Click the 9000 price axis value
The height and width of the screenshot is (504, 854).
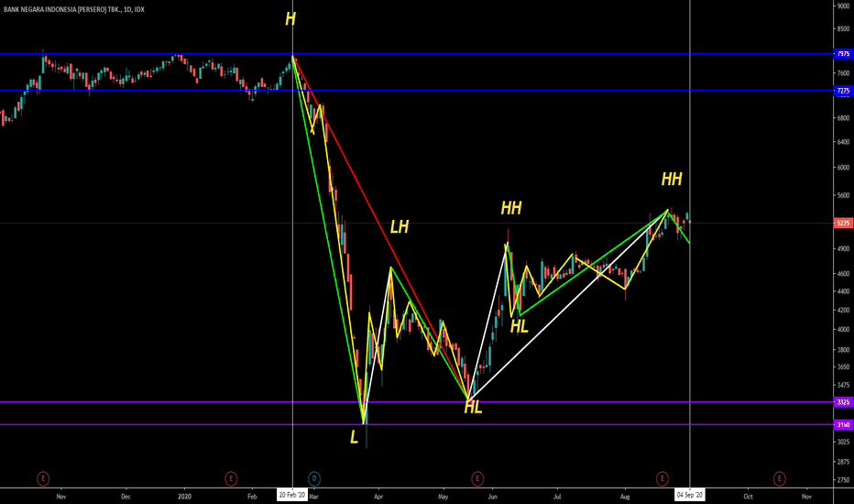click(x=843, y=6)
